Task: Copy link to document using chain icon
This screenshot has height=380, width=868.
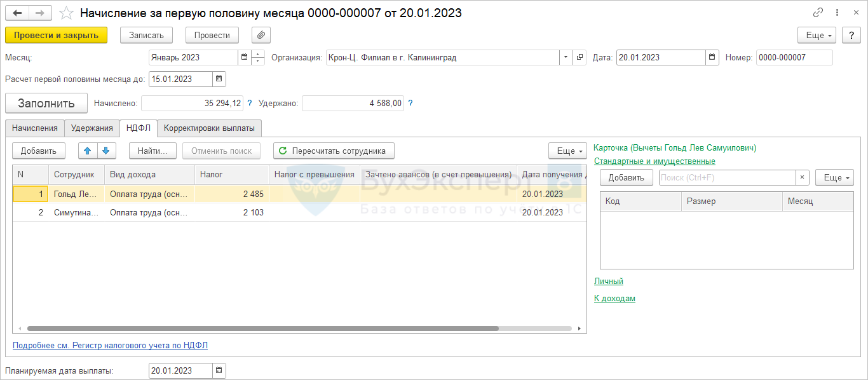Action: pos(818,13)
